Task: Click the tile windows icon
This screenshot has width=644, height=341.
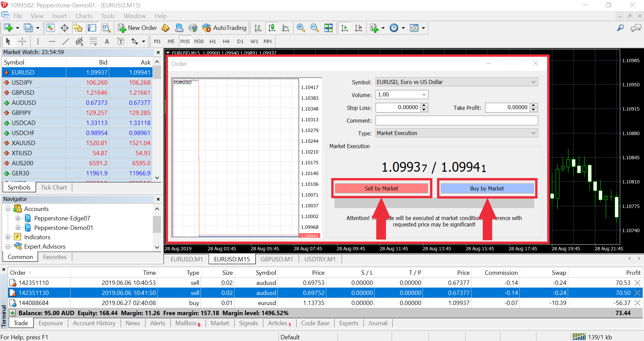Action: click(x=328, y=28)
